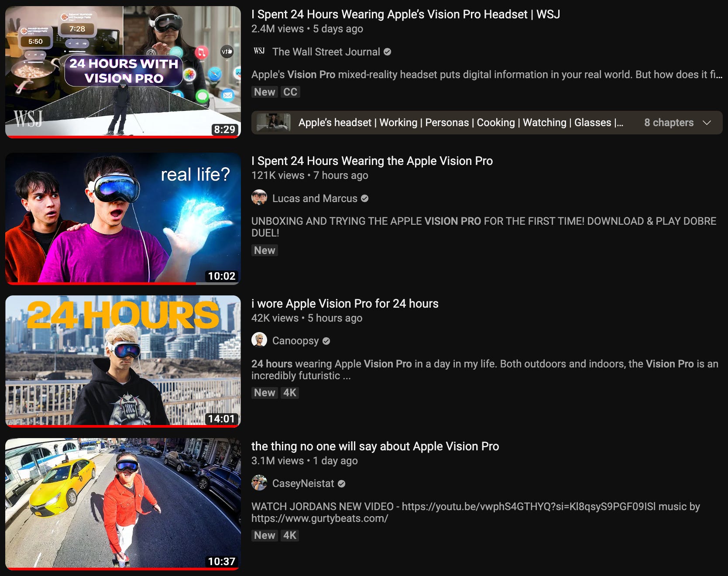Click the 8:29 duration badge
This screenshot has height=576, width=728.
(x=224, y=129)
